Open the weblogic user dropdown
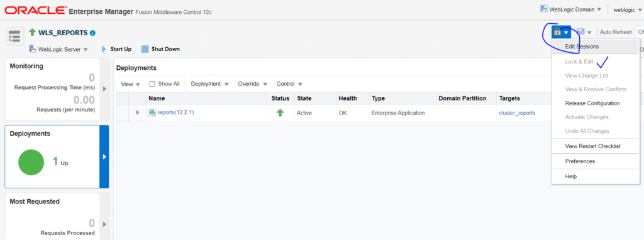The height and width of the screenshot is (240, 644). point(627,9)
